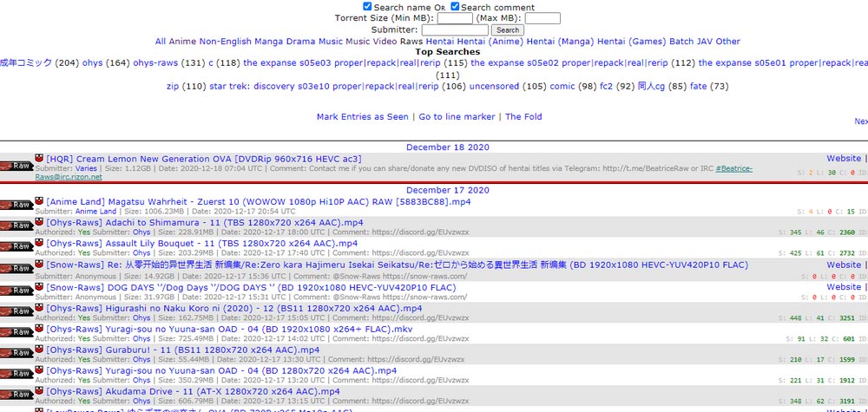Screen dimensions: 868x412
Task: Click Raw icon beside Yuragi-sou OAD 1920x1080 mkv
Action: click(x=16, y=332)
